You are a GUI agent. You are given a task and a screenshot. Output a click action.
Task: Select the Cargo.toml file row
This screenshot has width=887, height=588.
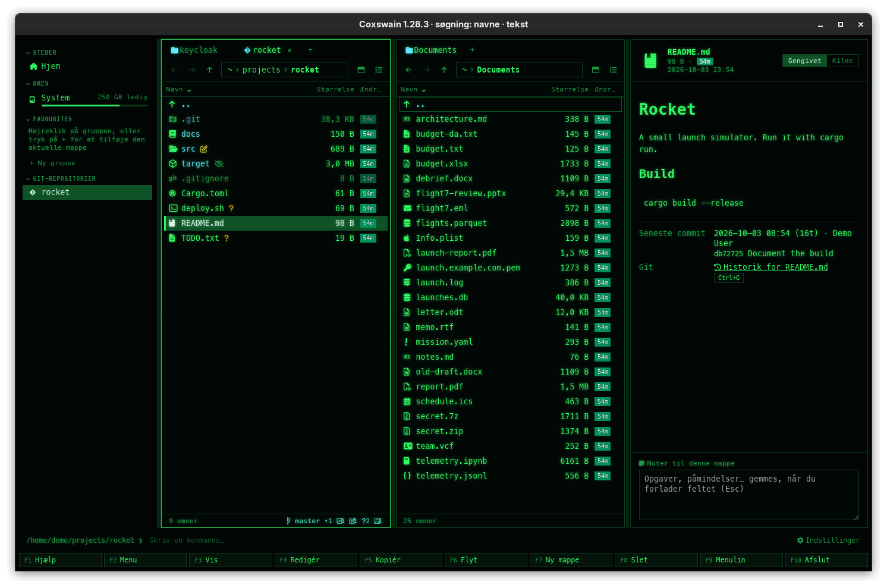276,194
